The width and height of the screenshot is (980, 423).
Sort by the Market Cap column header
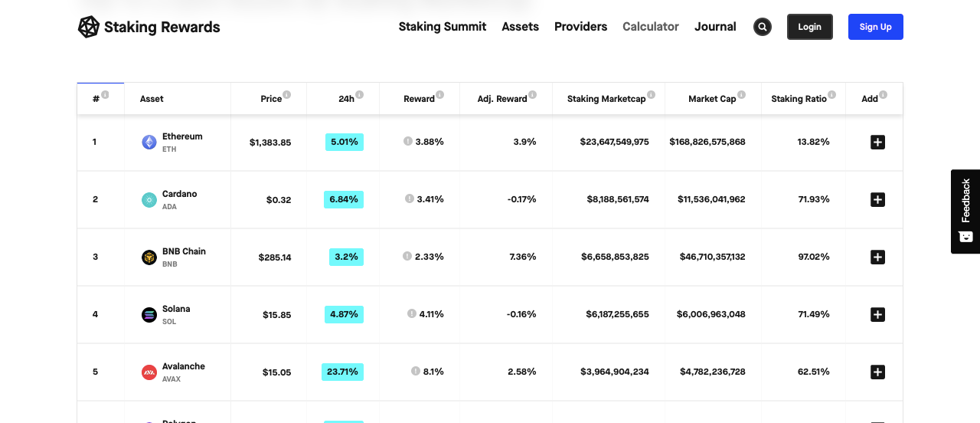click(712, 99)
